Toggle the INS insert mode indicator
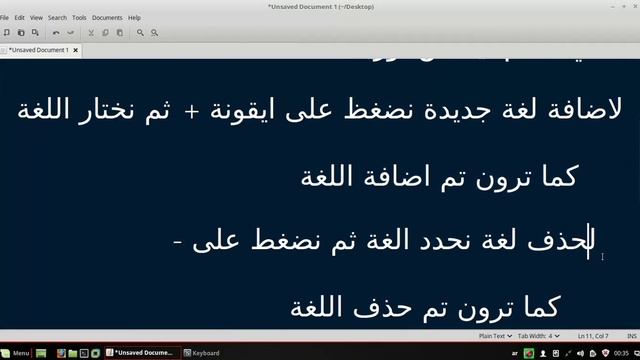640x360 pixels. [632, 336]
